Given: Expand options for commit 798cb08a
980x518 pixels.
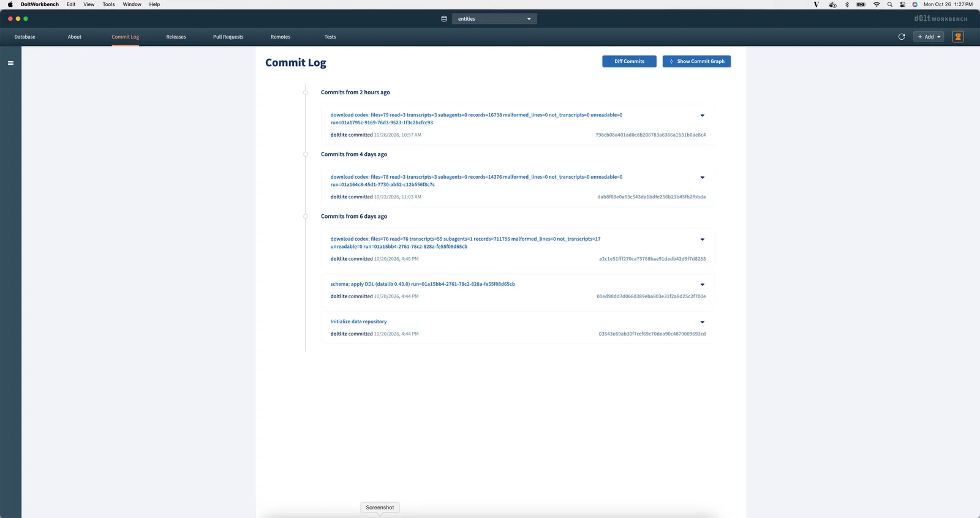Looking at the screenshot, I should (x=703, y=116).
